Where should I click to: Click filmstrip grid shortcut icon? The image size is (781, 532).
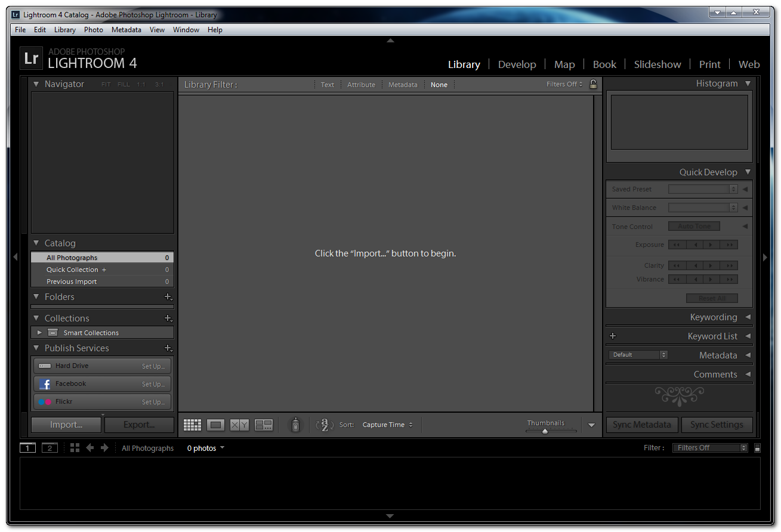point(75,447)
